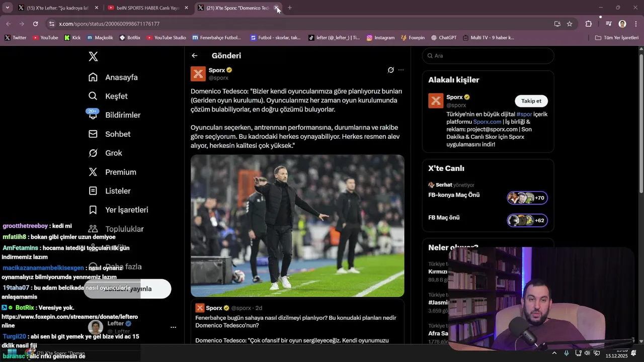Open the volume tray icon

[587, 353]
